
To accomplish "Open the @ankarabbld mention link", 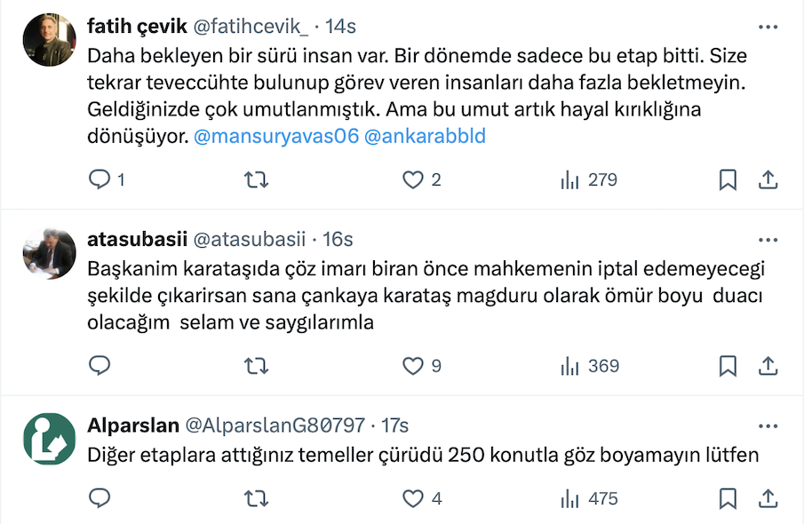I will point(425,138).
